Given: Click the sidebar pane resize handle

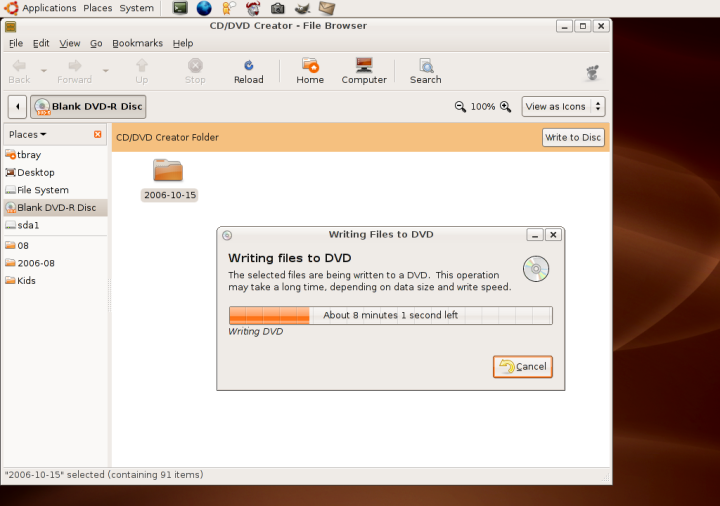Looking at the screenshot, I should [109, 295].
